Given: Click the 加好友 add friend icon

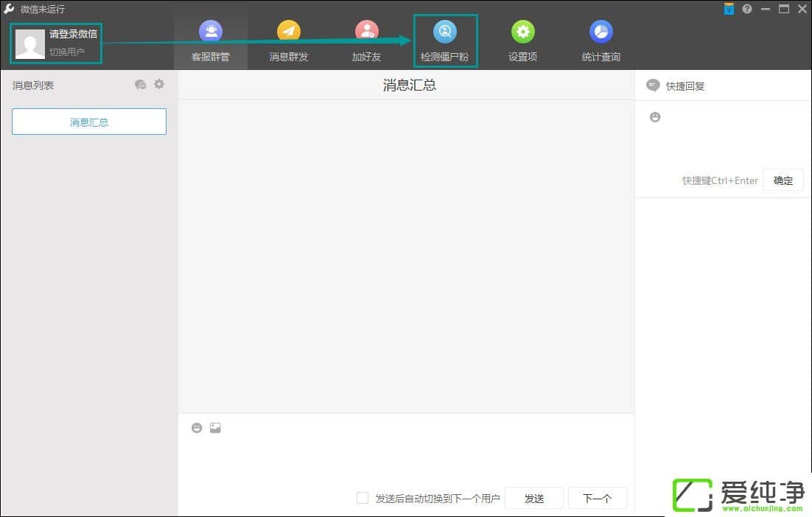Looking at the screenshot, I should 366,32.
